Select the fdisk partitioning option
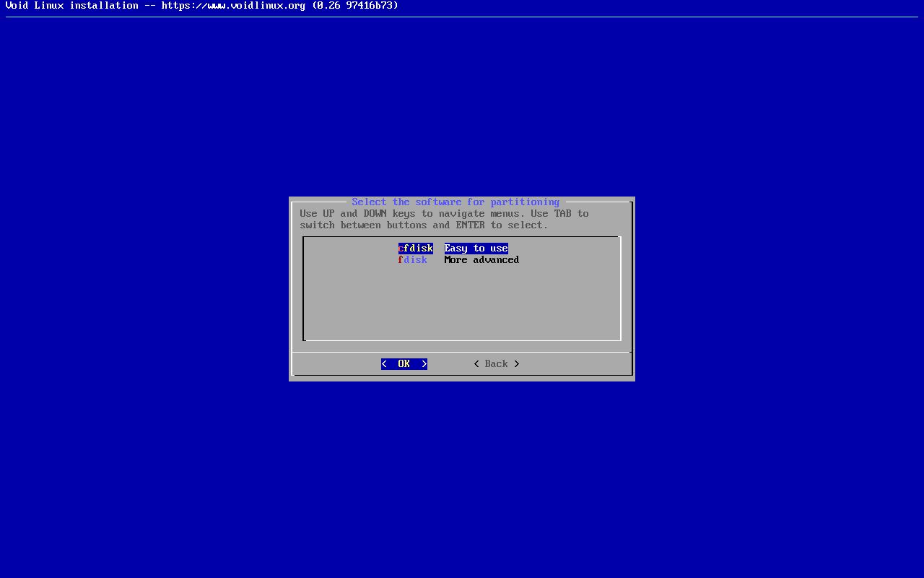This screenshot has height=578, width=924. click(x=413, y=260)
